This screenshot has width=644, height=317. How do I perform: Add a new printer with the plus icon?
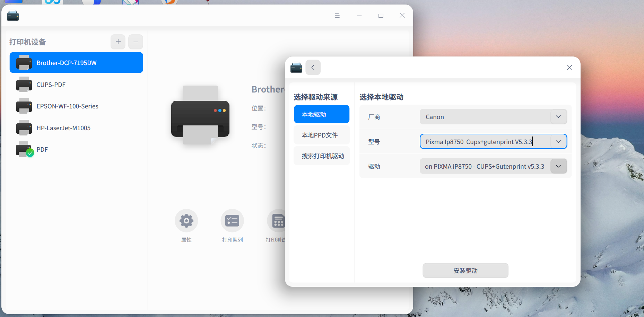click(118, 42)
